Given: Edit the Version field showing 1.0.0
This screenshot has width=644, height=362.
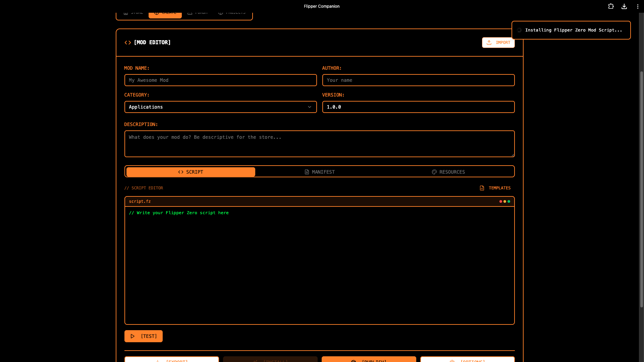Looking at the screenshot, I should (x=418, y=107).
